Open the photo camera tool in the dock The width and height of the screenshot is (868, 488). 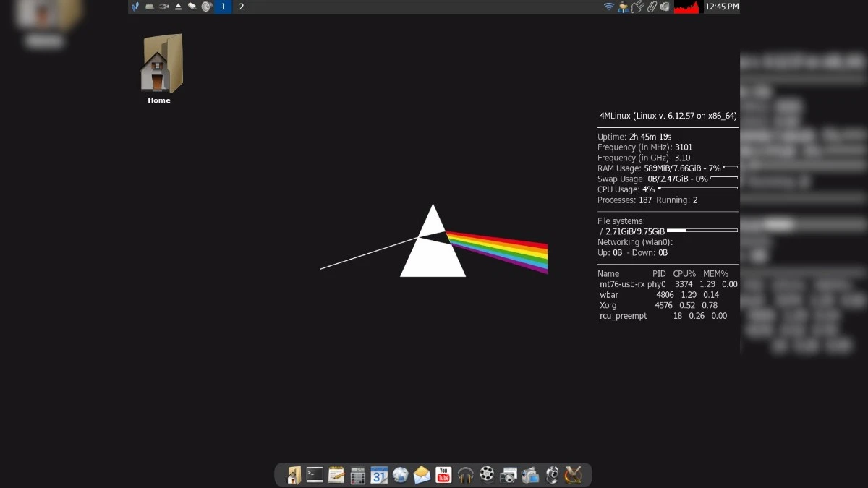(x=509, y=475)
